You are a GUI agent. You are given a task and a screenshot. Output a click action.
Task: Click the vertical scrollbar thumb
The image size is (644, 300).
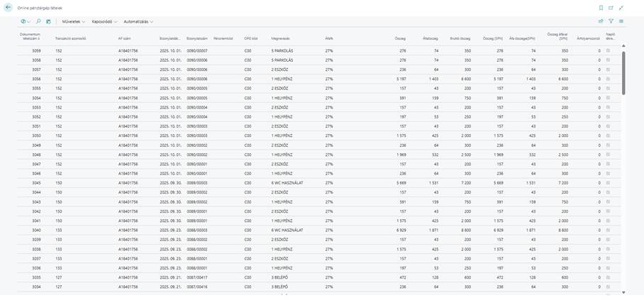pyautogui.click(x=623, y=73)
